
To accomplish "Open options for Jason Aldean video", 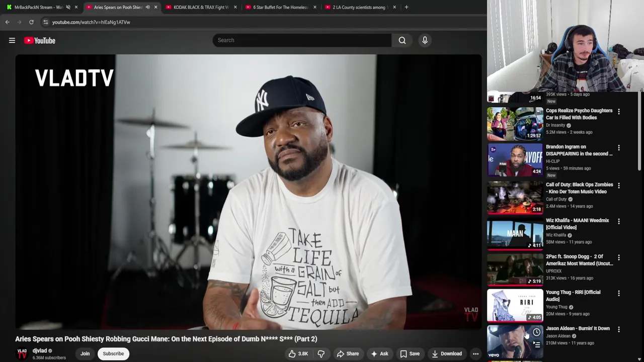I will [619, 329].
